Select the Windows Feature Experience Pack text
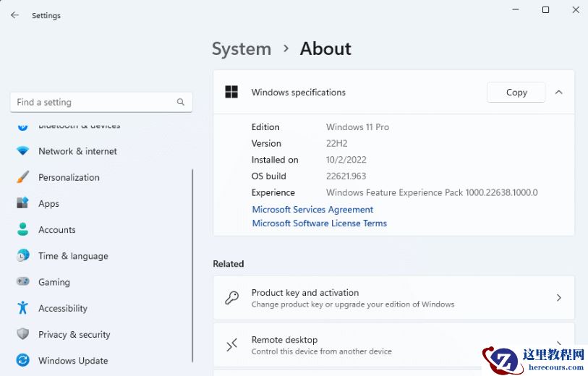Viewport: 588px width, 376px height. tap(432, 192)
